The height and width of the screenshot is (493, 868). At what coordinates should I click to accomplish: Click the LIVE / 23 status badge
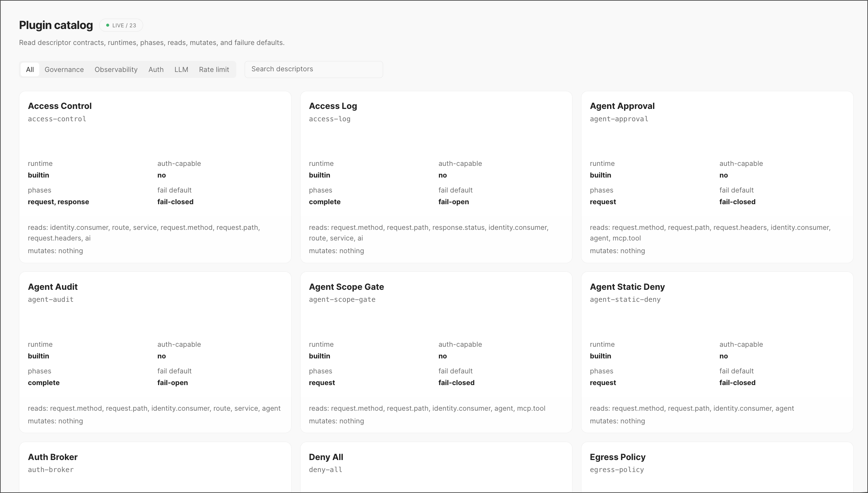121,25
